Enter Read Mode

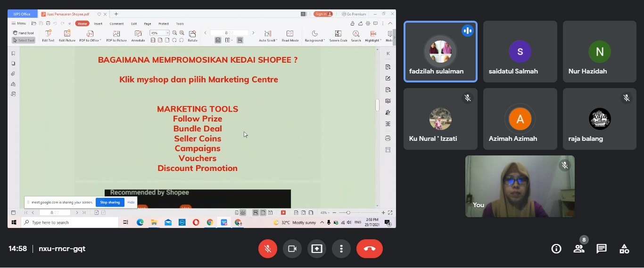pos(290,36)
